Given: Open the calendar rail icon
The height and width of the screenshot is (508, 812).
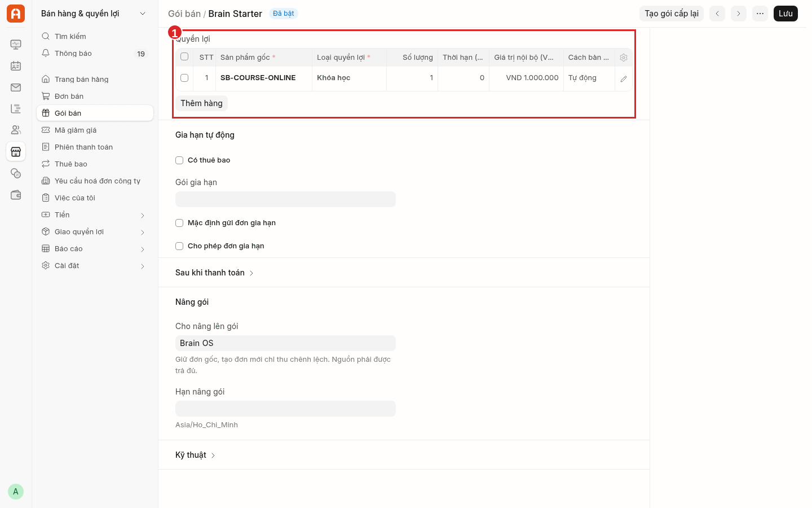Looking at the screenshot, I should (x=16, y=66).
